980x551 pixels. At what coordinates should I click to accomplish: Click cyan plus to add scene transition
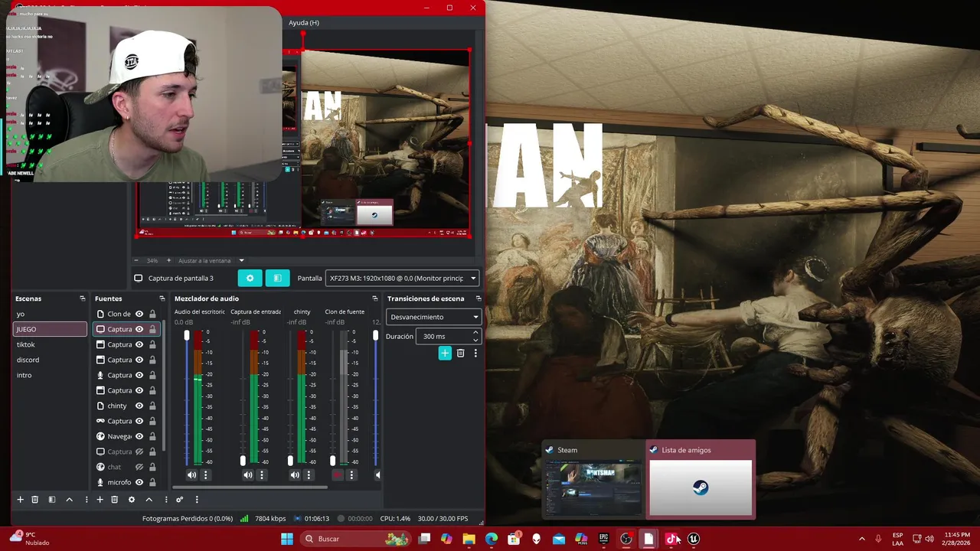point(445,353)
